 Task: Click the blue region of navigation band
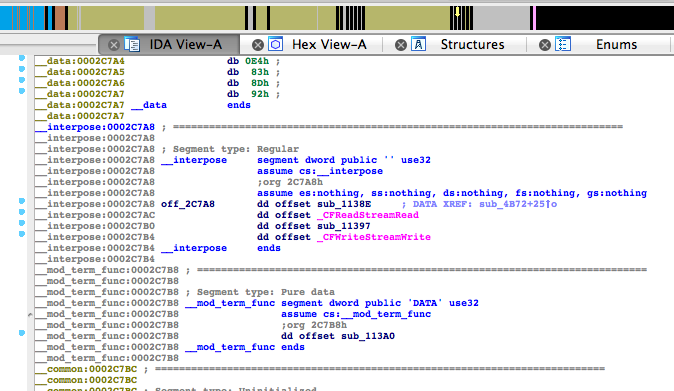pyautogui.click(x=21, y=18)
